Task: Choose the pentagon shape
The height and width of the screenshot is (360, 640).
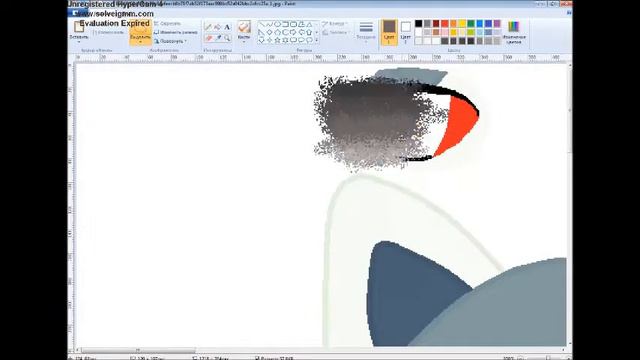Action: tap(277, 32)
